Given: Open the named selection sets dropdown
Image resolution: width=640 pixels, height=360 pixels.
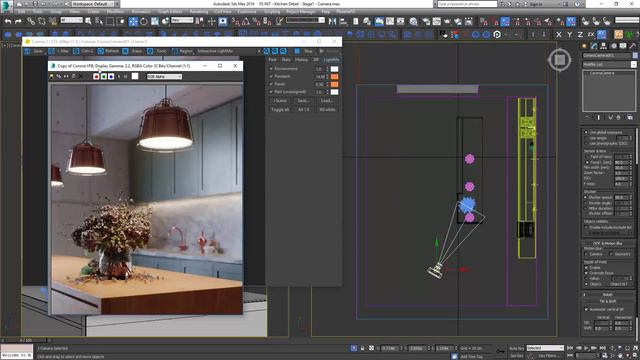Looking at the screenshot, I should 305,20.
